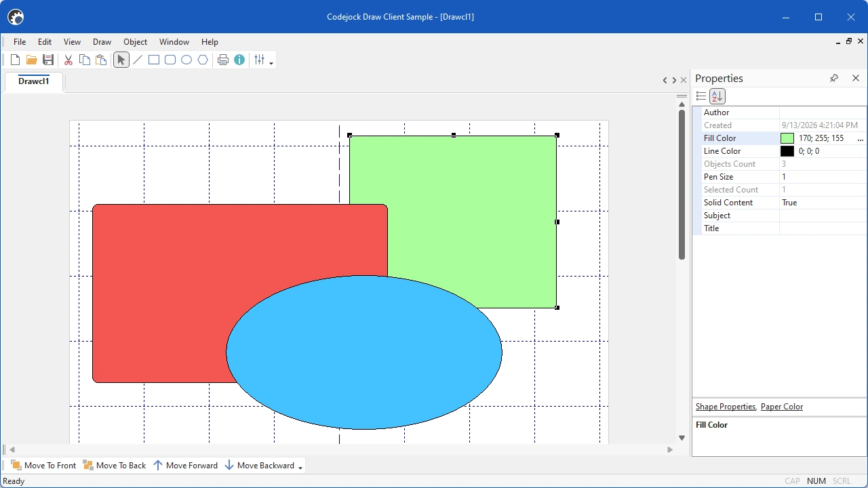Image resolution: width=868 pixels, height=488 pixels.
Task: Open the Shape Properties link
Action: click(x=726, y=407)
